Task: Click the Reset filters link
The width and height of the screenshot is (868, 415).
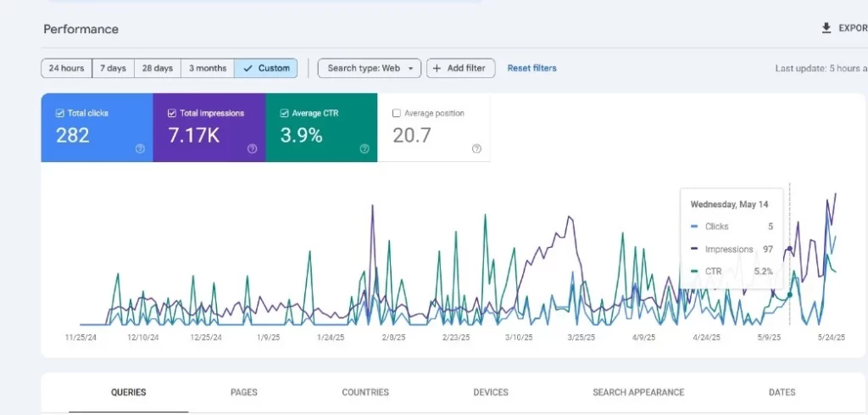Action: point(531,68)
